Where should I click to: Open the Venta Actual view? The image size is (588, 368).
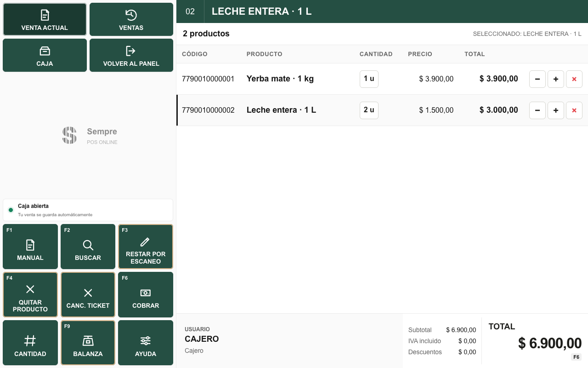(45, 19)
